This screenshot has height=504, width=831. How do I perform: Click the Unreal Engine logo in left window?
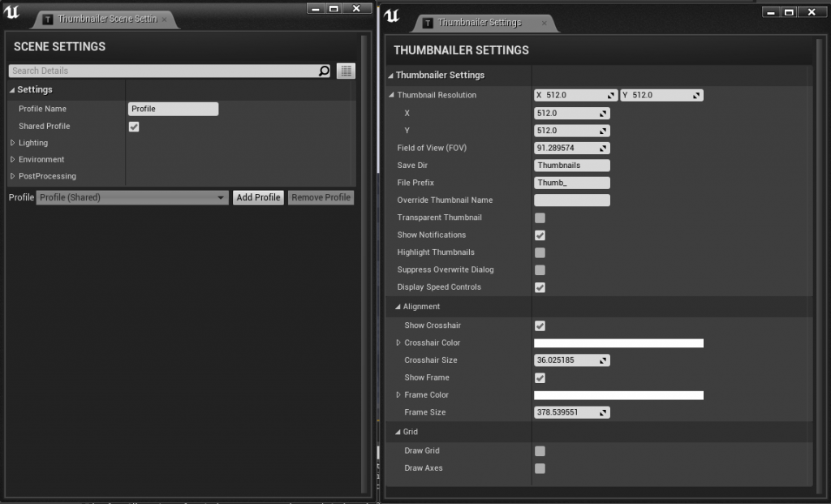click(14, 13)
